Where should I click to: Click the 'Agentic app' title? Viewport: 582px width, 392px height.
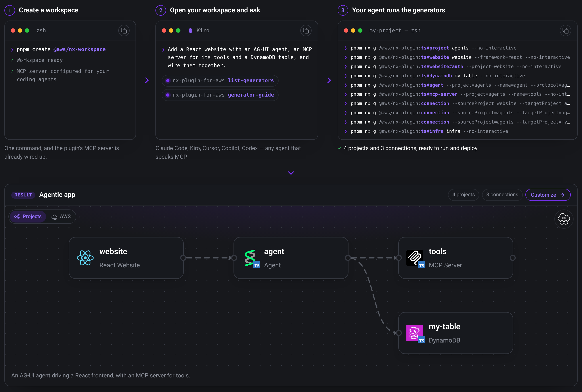57,195
